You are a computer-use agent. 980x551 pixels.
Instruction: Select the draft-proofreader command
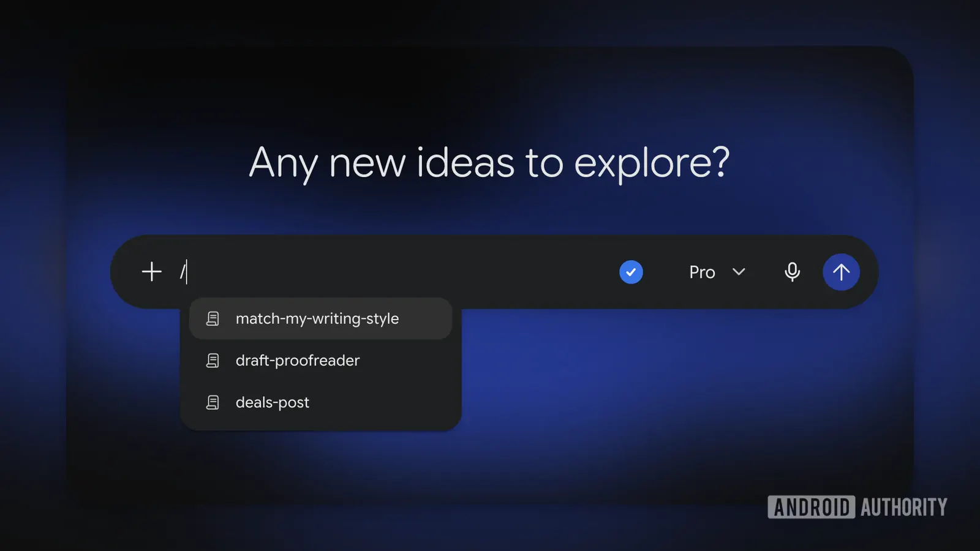(320, 361)
